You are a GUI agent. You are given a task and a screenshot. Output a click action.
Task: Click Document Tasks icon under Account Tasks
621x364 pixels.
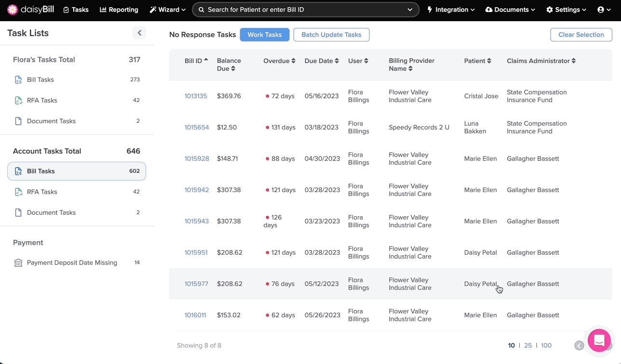tap(18, 213)
